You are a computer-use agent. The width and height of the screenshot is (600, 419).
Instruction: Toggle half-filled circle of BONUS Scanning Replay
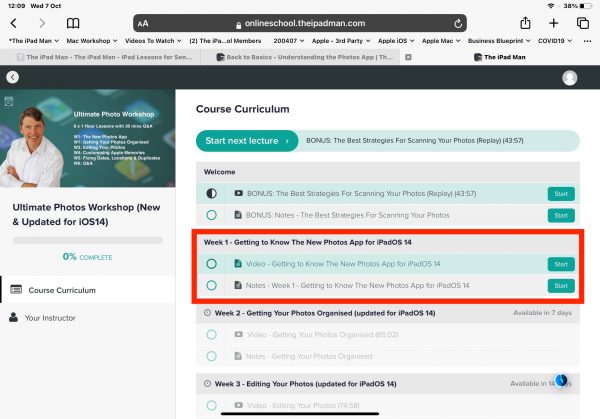coord(211,194)
